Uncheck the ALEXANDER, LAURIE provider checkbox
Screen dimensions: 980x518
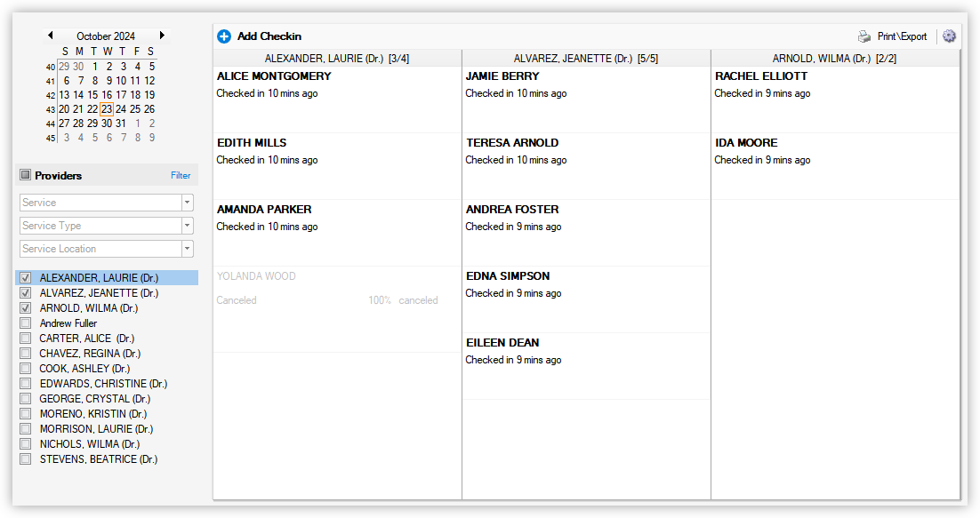click(25, 278)
